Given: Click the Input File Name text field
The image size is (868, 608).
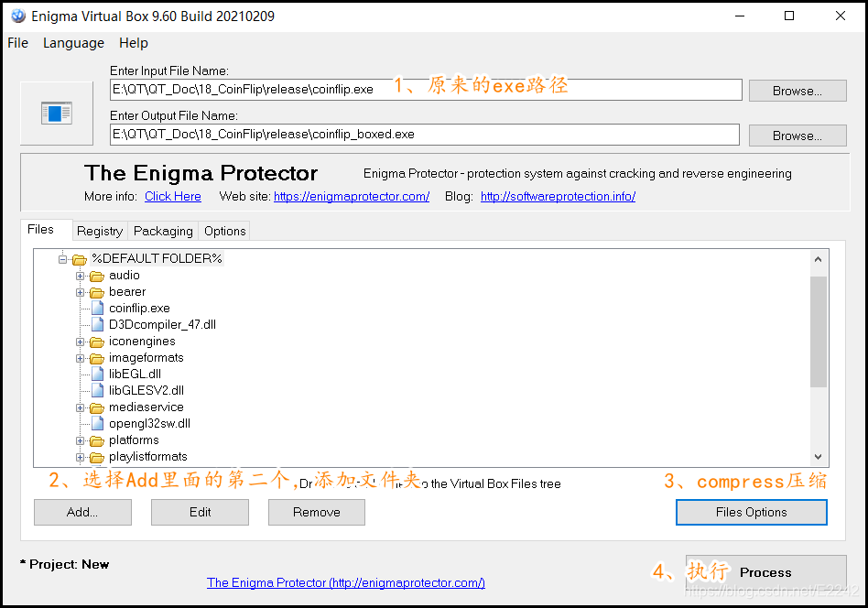Looking at the screenshot, I should tap(426, 90).
